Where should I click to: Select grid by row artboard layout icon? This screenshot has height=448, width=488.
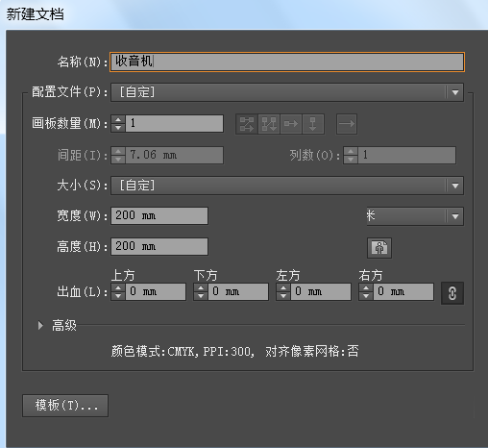247,124
